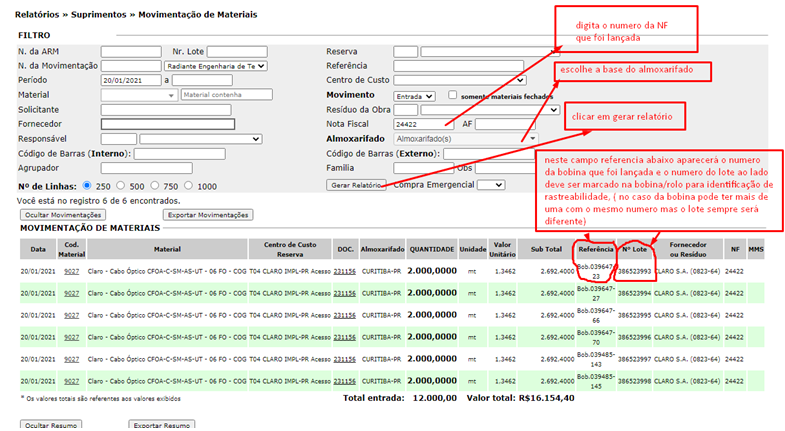785x431 pixels.
Task: Open material code 9027 link in first row
Action: [x=71, y=271]
